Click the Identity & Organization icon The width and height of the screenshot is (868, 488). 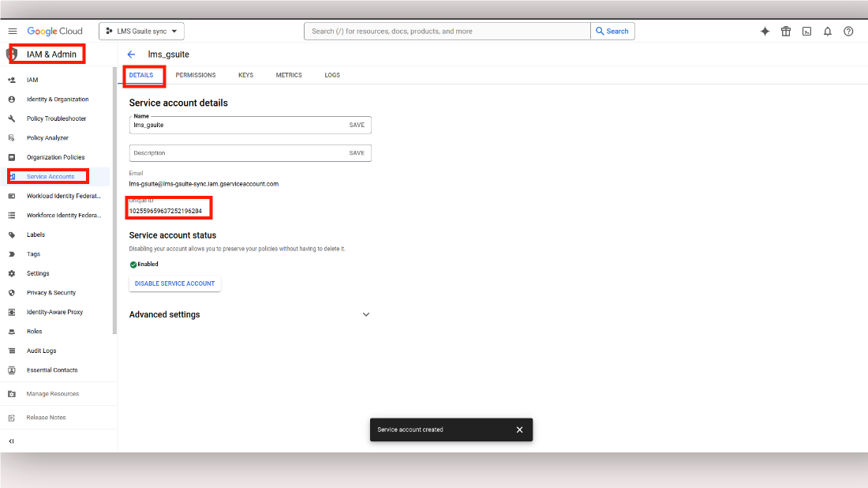coord(12,99)
